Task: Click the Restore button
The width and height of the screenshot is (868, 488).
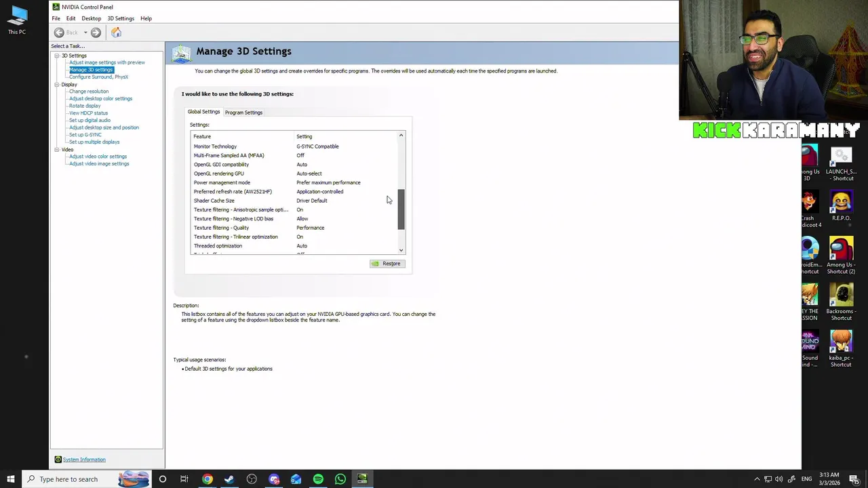Action: (387, 264)
